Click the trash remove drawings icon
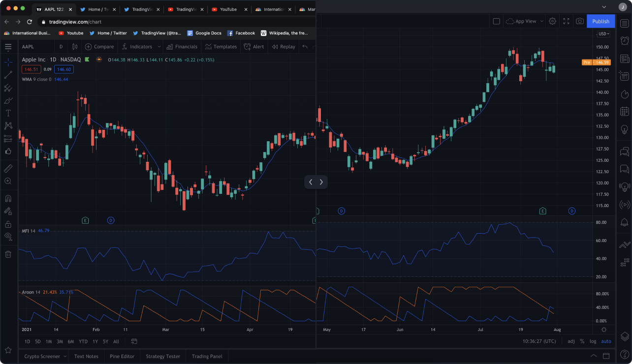Screen dimensions: 632x364 coord(8,254)
